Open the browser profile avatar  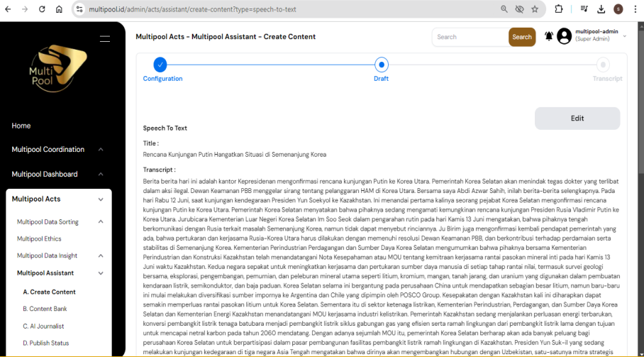[618, 9]
